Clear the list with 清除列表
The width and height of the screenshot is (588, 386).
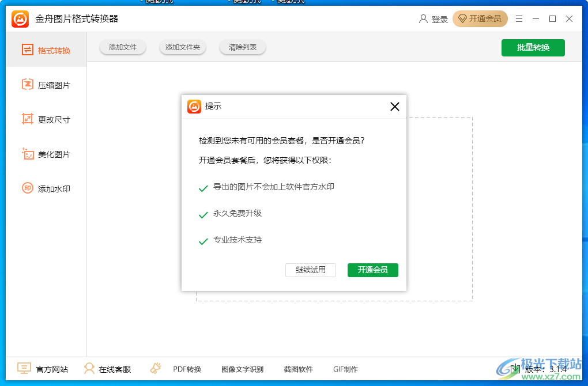click(x=242, y=47)
